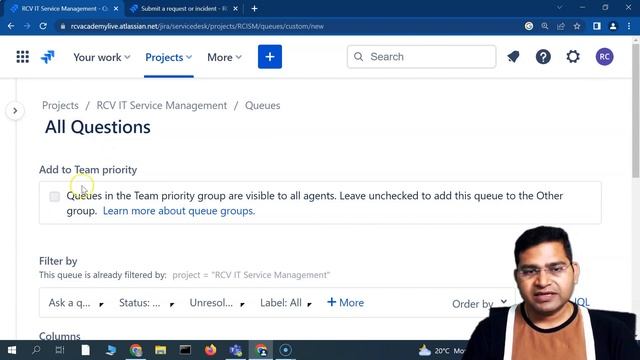640x360 pixels.
Task: Open the Unresol... resolution filter dropdown
Action: 217,303
